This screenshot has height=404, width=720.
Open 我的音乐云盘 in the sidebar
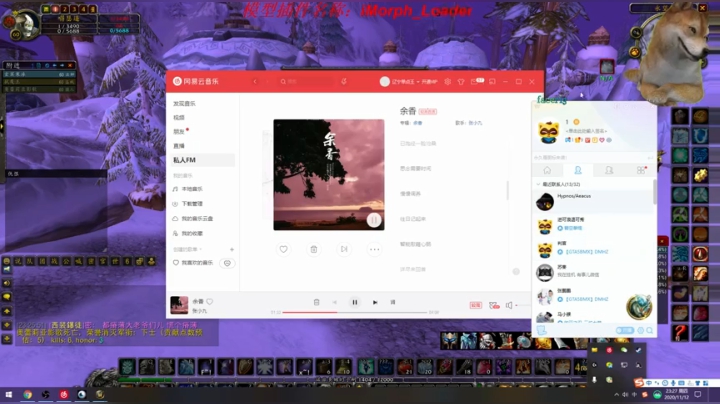pyautogui.click(x=197, y=219)
